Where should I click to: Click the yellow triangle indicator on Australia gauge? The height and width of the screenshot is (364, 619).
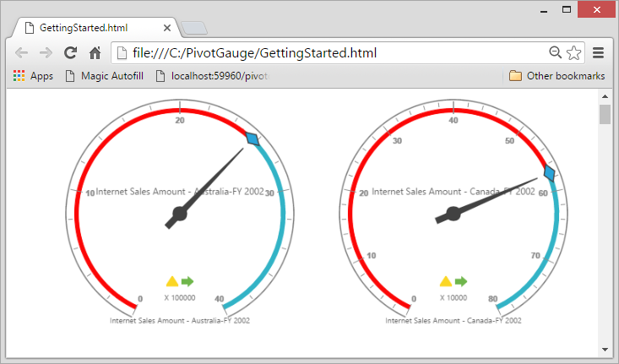click(x=172, y=281)
